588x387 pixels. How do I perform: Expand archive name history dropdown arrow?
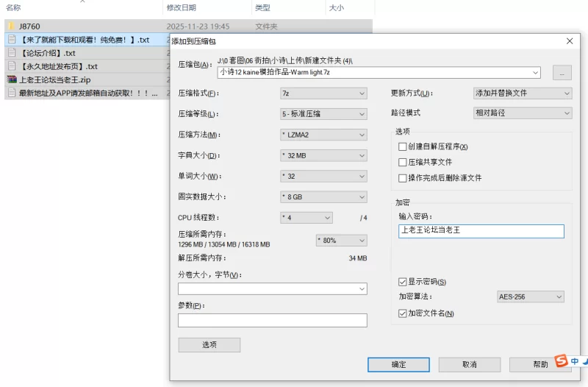536,72
